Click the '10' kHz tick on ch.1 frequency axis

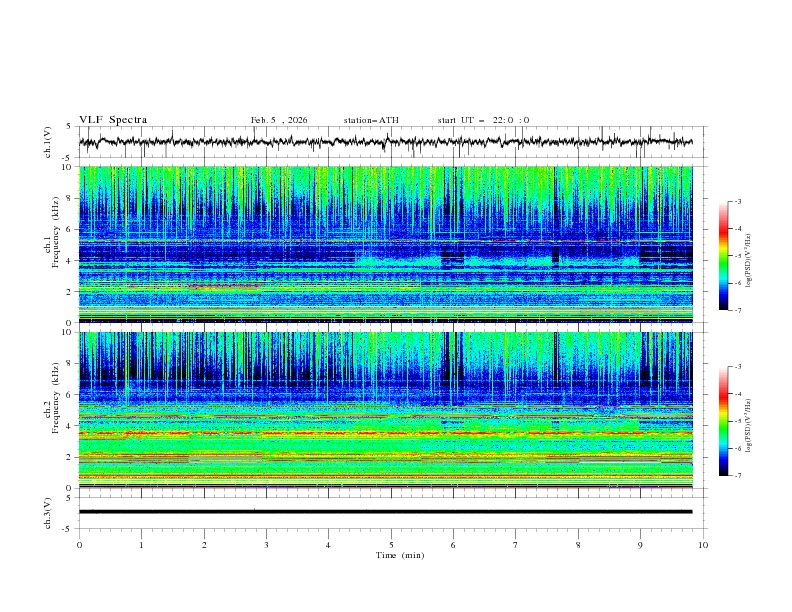coord(69,167)
